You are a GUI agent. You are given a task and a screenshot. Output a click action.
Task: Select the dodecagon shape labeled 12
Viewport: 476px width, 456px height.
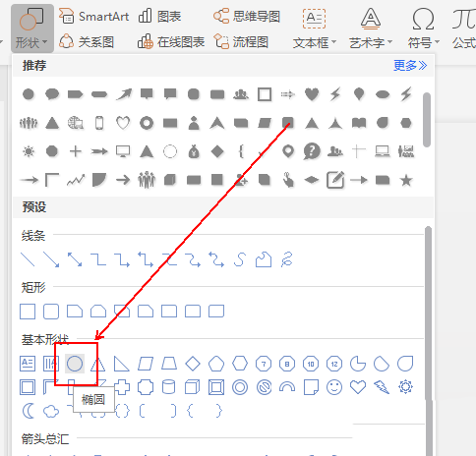(334, 364)
